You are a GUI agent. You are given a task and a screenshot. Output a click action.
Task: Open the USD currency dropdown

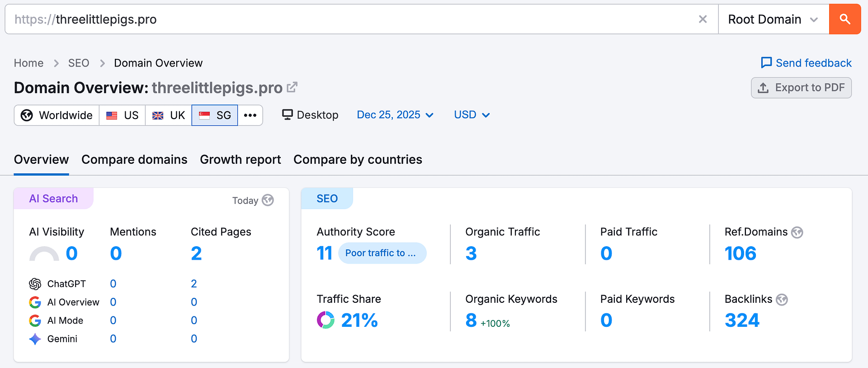[472, 115]
